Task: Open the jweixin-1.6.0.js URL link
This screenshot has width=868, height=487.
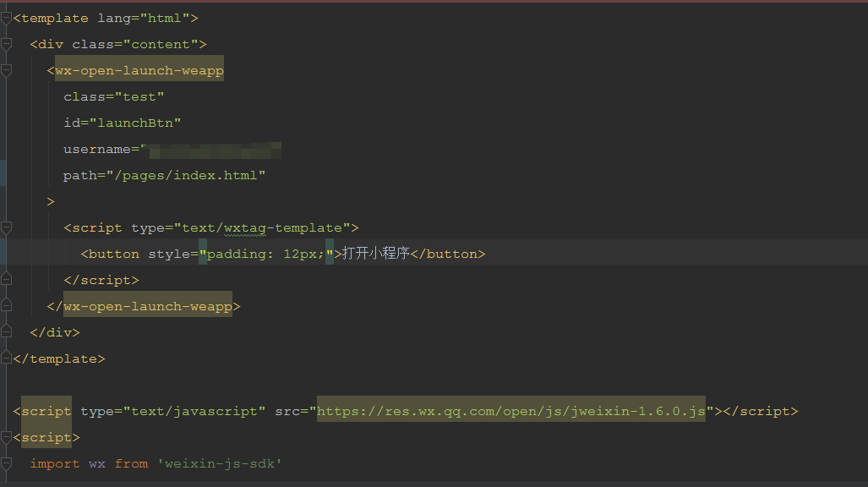Action: click(x=511, y=411)
